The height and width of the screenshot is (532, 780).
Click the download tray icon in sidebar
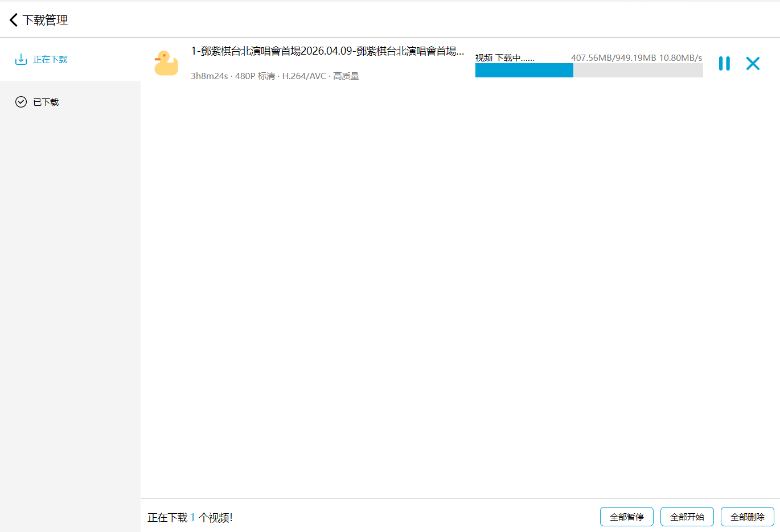point(21,60)
